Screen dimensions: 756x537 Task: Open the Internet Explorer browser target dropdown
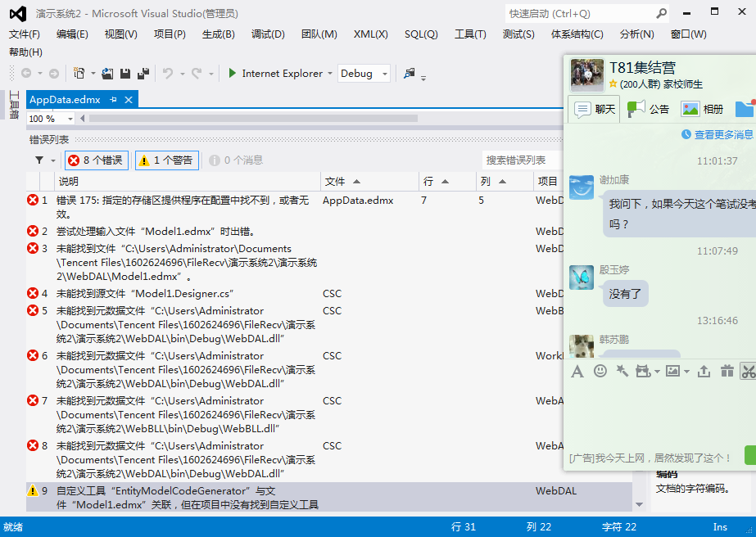(330, 74)
